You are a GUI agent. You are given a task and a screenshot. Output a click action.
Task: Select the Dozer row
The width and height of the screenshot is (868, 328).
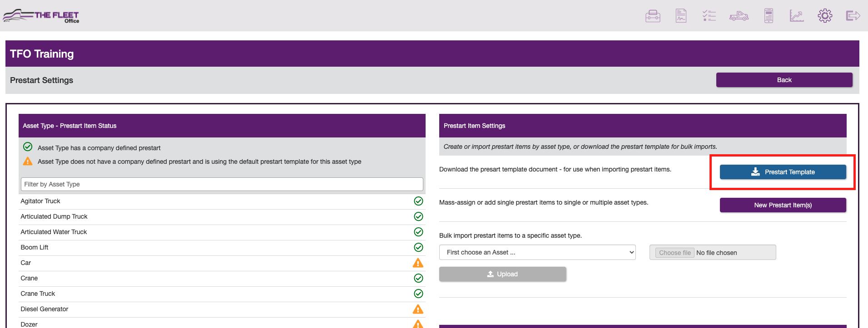coord(222,323)
